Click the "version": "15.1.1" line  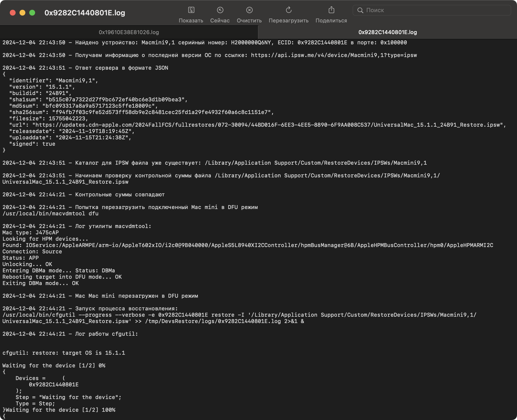42,87
